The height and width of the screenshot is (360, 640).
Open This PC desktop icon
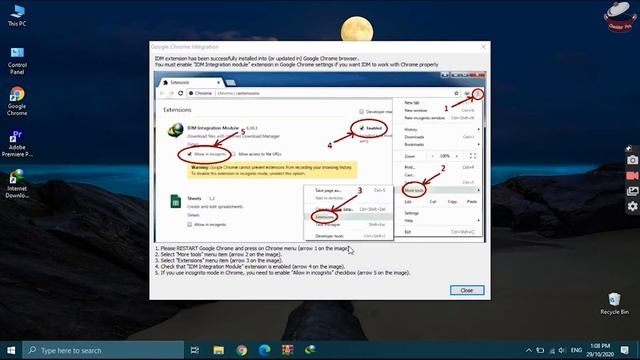point(17,16)
